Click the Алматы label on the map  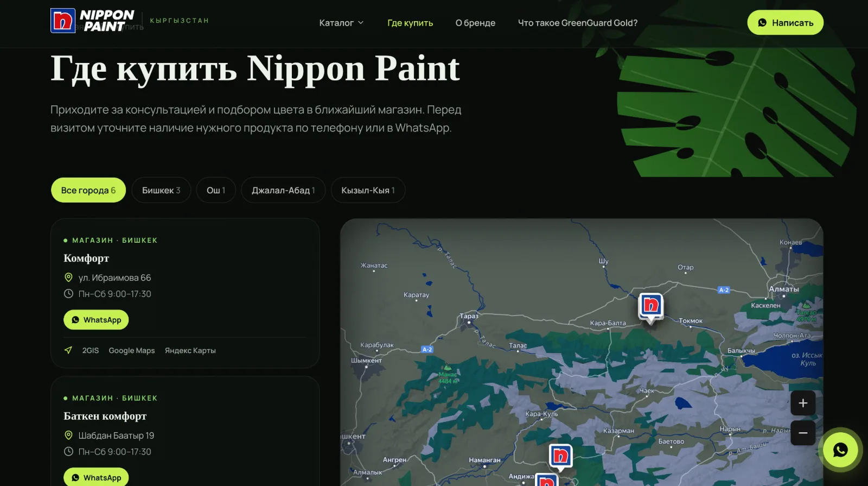784,289
